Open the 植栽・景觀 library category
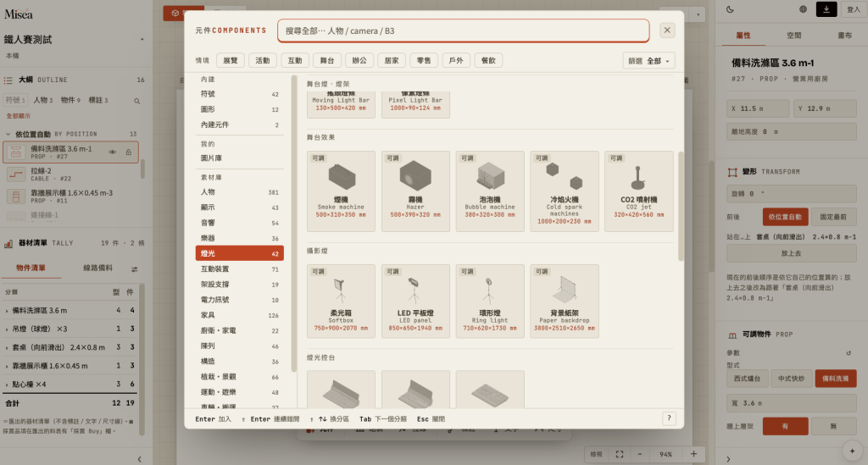 point(239,377)
